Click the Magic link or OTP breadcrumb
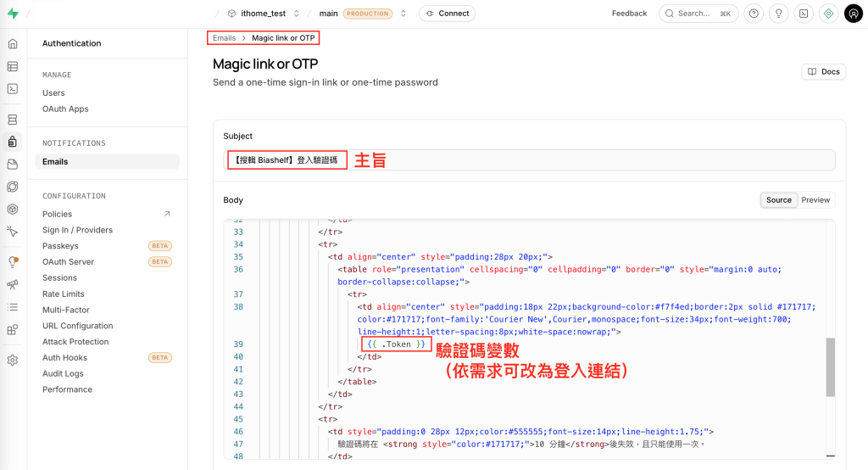 pos(283,37)
